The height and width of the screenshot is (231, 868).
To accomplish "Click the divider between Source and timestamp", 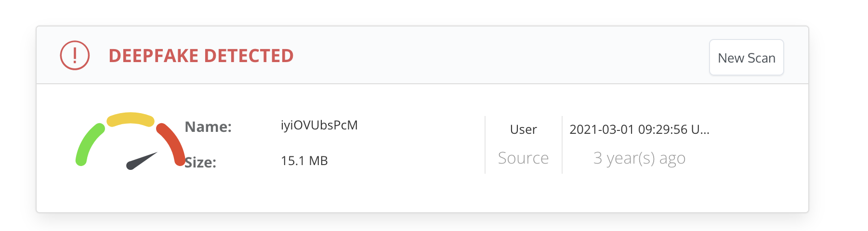I will (562, 144).
